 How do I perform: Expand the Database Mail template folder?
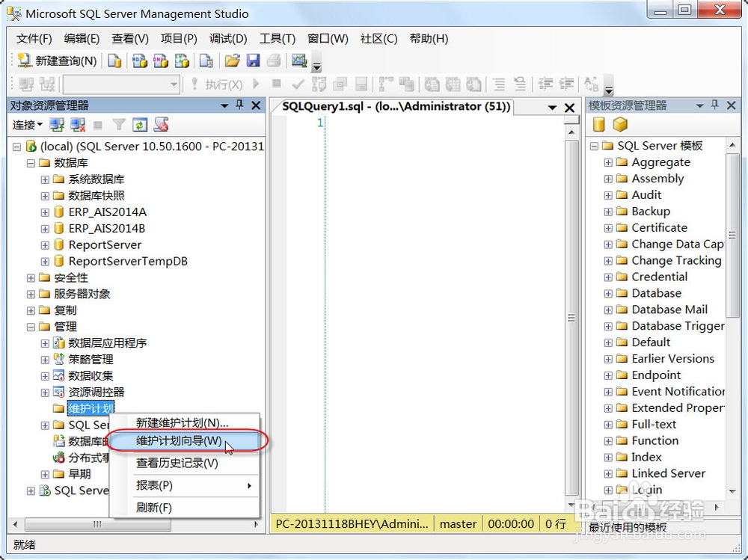pyautogui.click(x=608, y=310)
